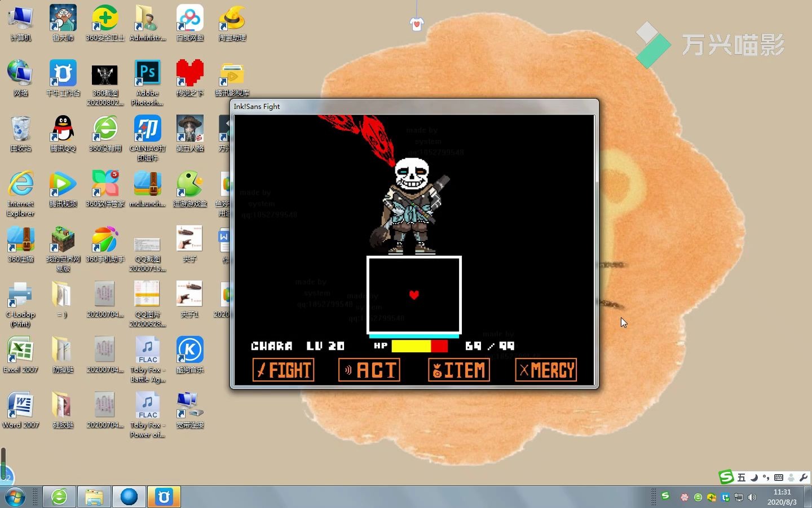Open the 鲁大师 desktop icon
Viewport: 812px width, 508px height.
[63, 24]
